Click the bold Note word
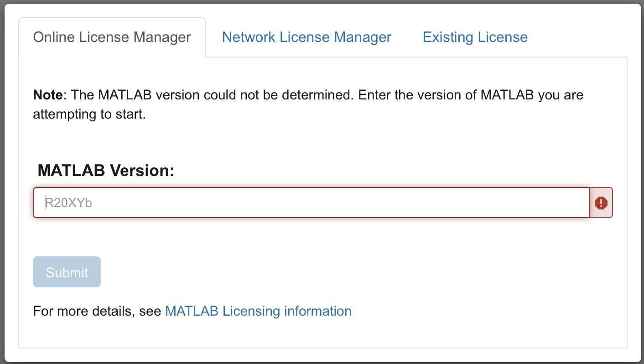The width and height of the screenshot is (644, 364). point(47,95)
